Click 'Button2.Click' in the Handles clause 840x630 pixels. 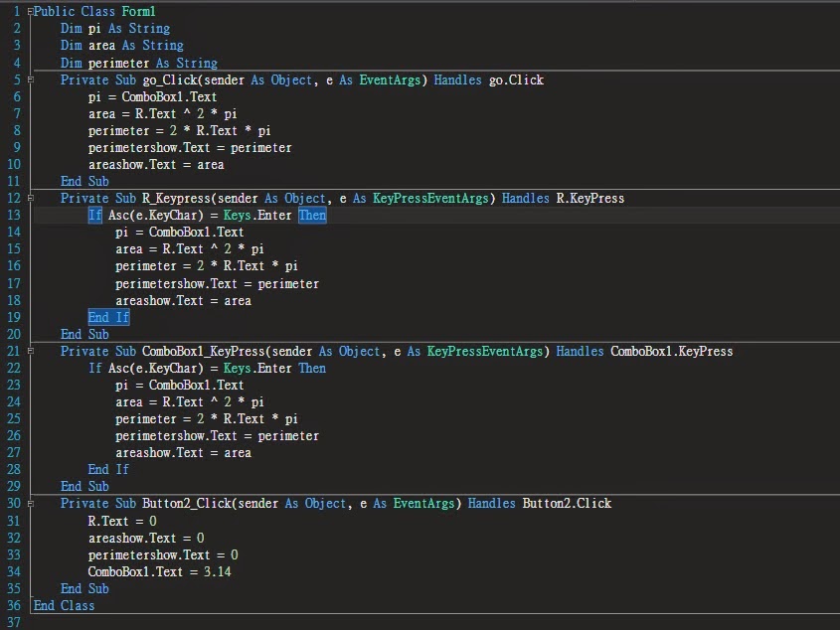pyautogui.click(x=567, y=504)
